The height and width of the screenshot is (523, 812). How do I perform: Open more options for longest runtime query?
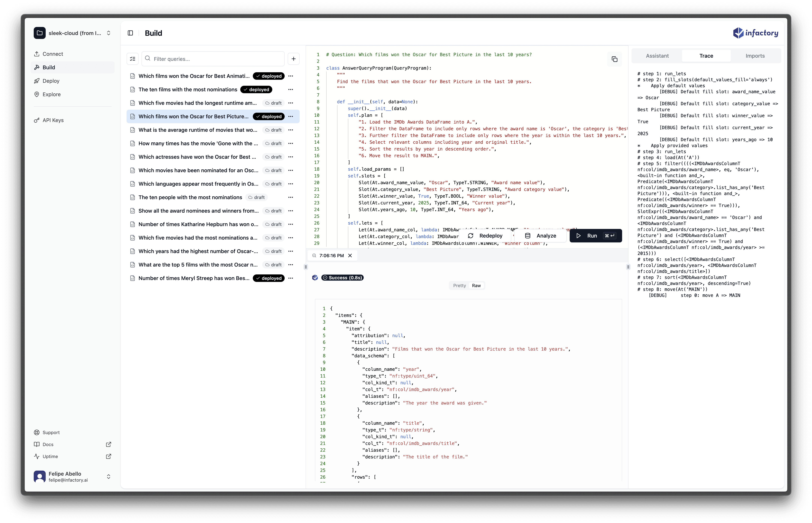[x=290, y=103]
